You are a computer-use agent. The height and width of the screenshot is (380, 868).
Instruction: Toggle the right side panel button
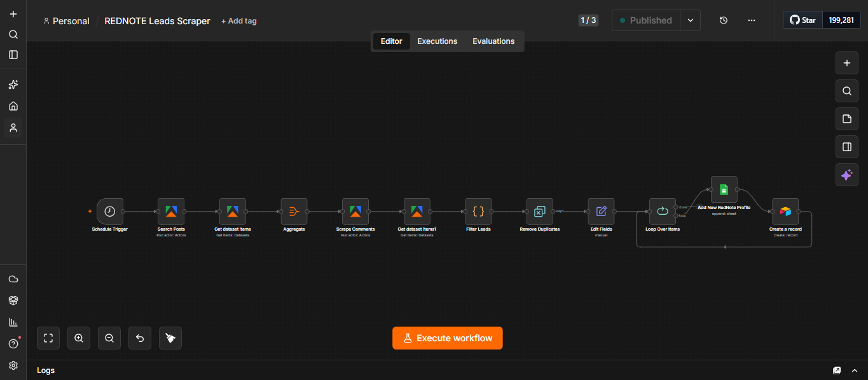[846, 147]
